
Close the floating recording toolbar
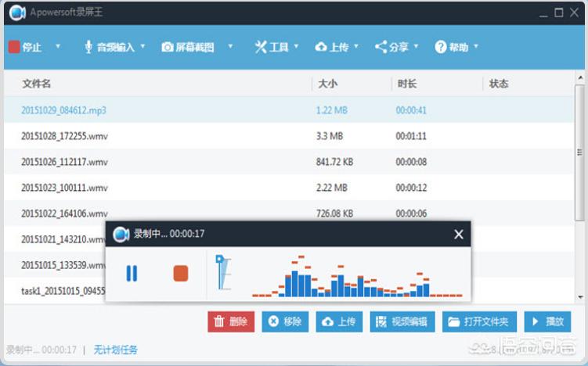[x=459, y=235]
